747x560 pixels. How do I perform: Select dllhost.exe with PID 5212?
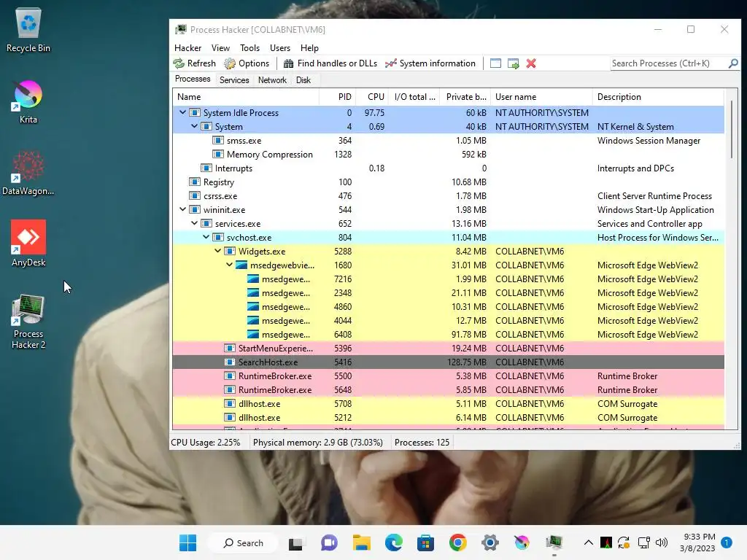[x=449, y=417]
